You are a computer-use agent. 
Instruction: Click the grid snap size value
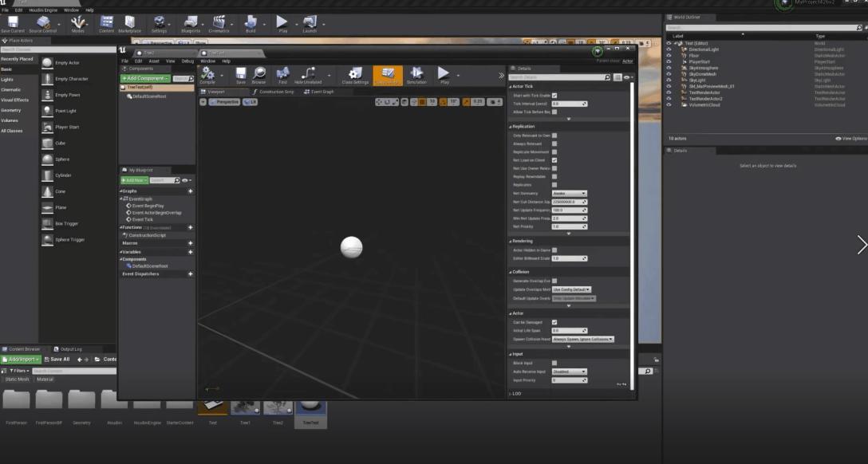[x=432, y=101]
